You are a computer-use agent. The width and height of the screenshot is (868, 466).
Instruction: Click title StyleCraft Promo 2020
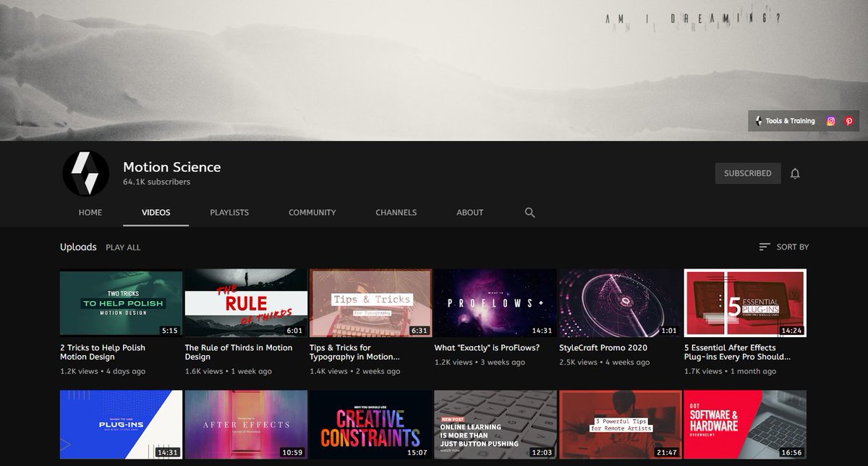click(603, 348)
